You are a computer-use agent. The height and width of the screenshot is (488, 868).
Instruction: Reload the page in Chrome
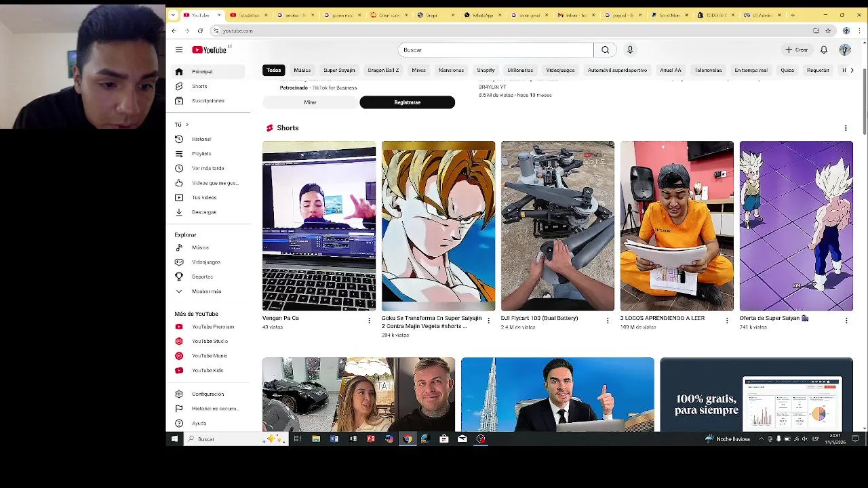(x=200, y=30)
